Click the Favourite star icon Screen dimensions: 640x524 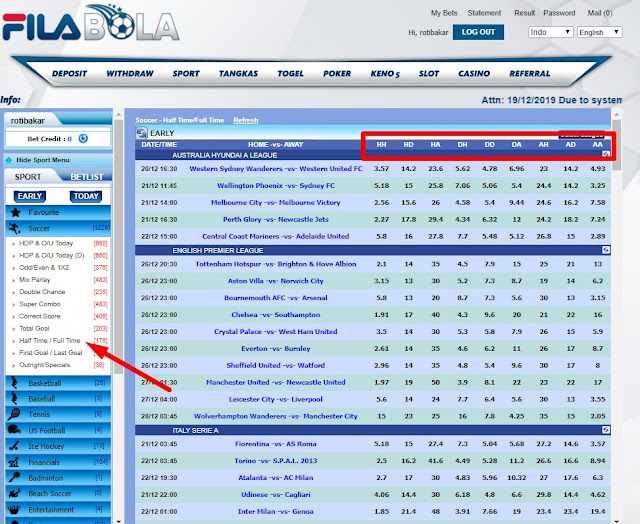(16, 212)
